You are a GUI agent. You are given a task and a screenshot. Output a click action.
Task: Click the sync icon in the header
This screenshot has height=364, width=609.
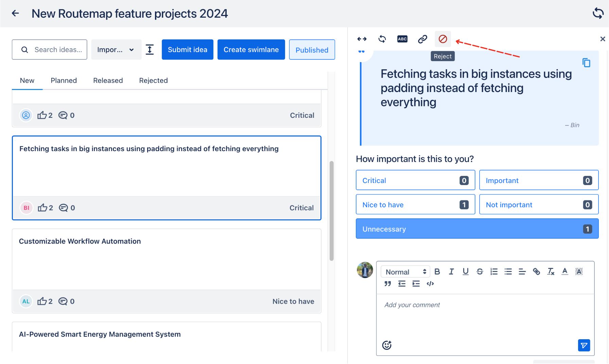pos(598,13)
